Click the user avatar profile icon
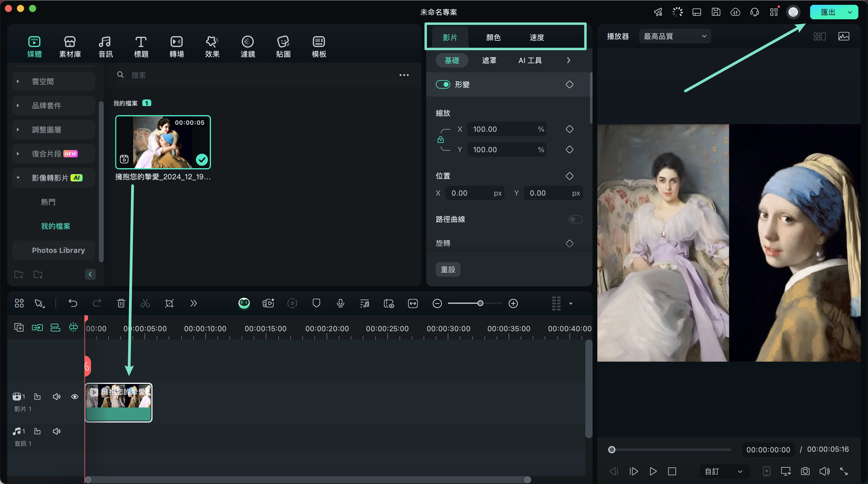Screen dimensions: 868x484 [793, 12]
